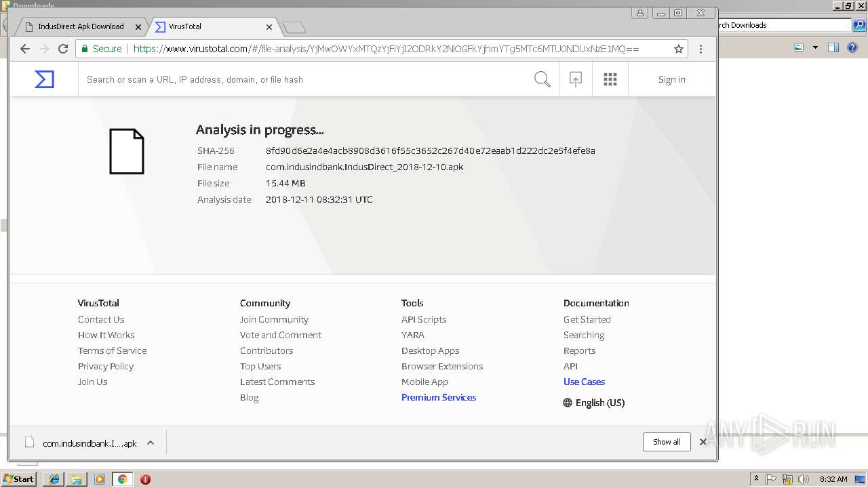Open media player taskbar icon

(100, 479)
